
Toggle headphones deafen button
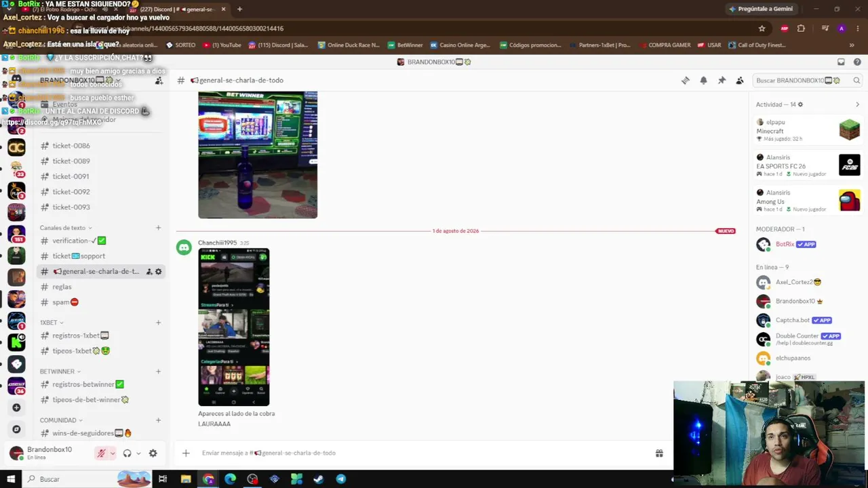tap(127, 453)
